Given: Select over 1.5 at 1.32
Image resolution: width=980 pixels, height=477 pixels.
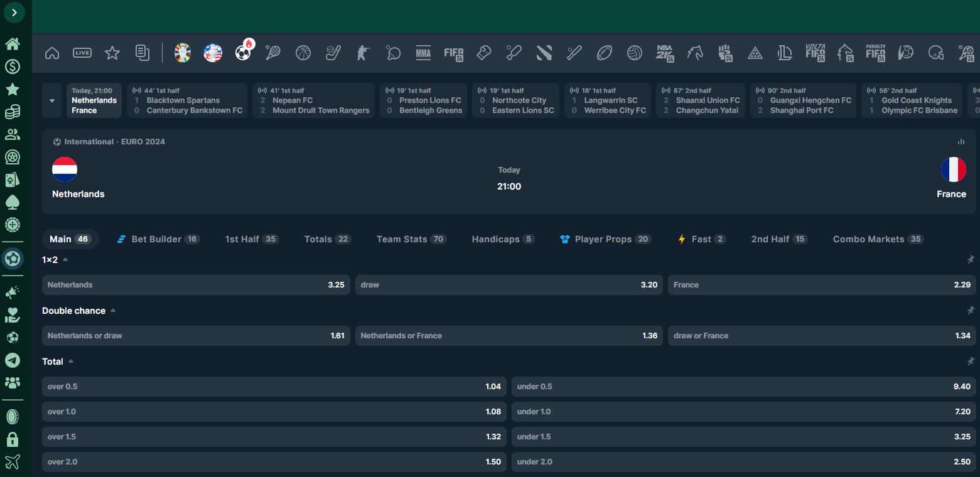Looking at the screenshot, I should 274,437.
